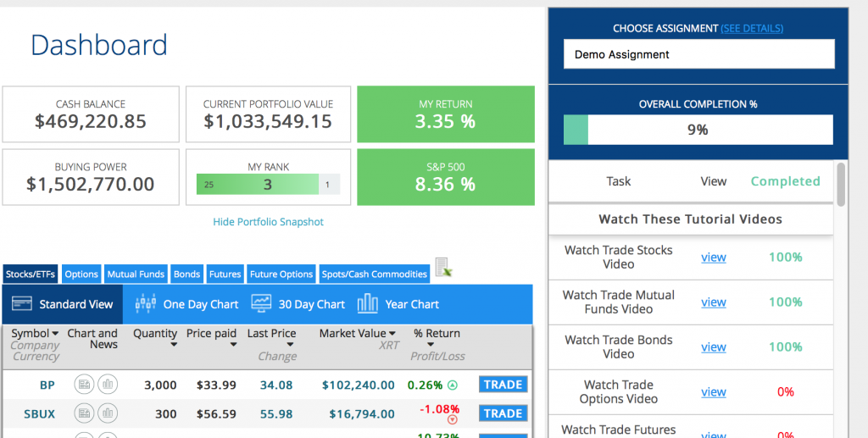The height and width of the screenshot is (438, 868).
Task: Open the chart icon for SBUX
Action: click(108, 413)
